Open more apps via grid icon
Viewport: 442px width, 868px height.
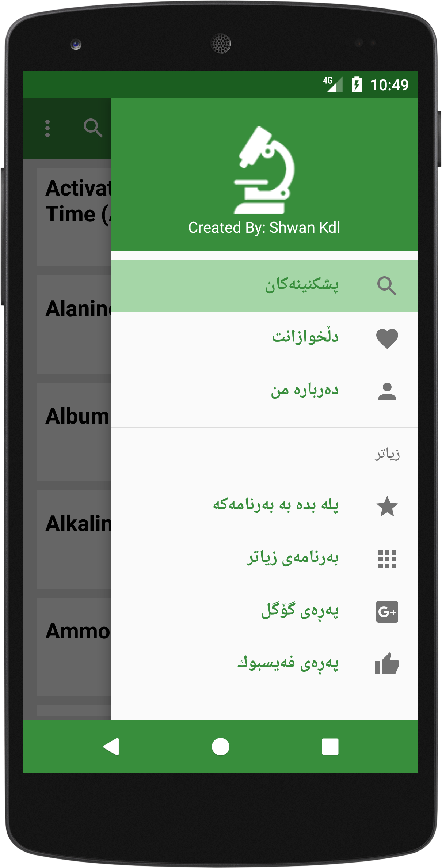click(387, 559)
